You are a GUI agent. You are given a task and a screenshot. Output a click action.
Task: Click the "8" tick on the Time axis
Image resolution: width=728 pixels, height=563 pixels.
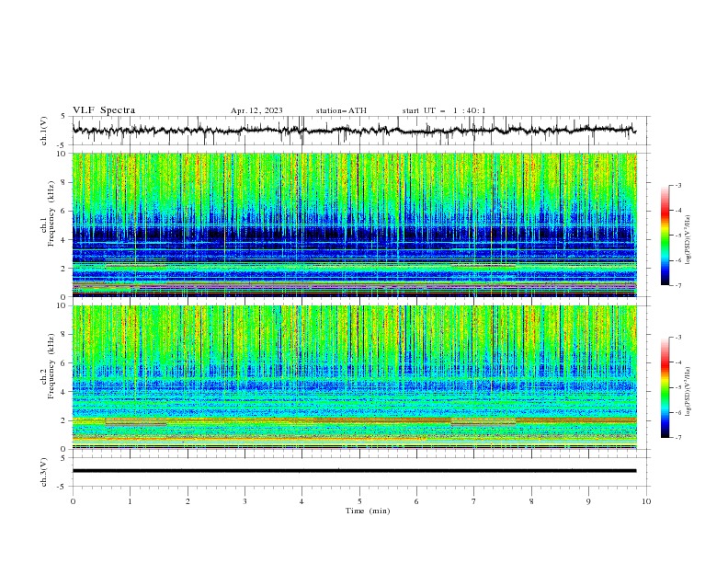pos(531,501)
